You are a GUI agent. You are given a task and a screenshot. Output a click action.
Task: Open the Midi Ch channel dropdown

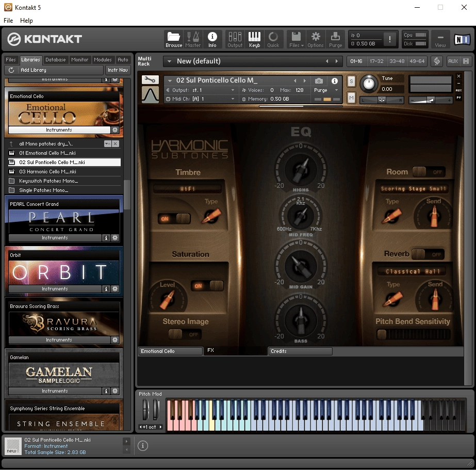click(x=201, y=99)
